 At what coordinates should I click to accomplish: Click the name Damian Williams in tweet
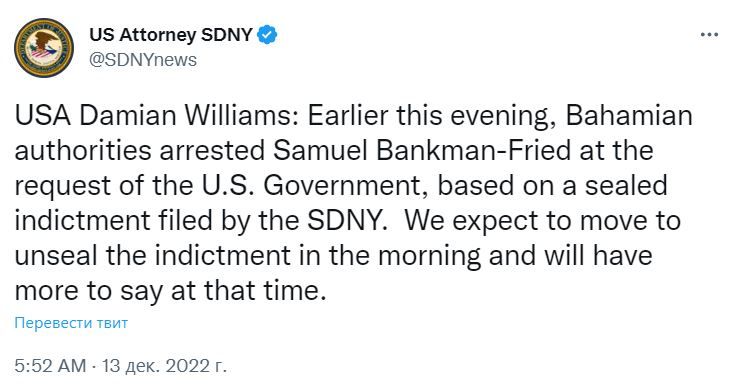click(x=184, y=116)
